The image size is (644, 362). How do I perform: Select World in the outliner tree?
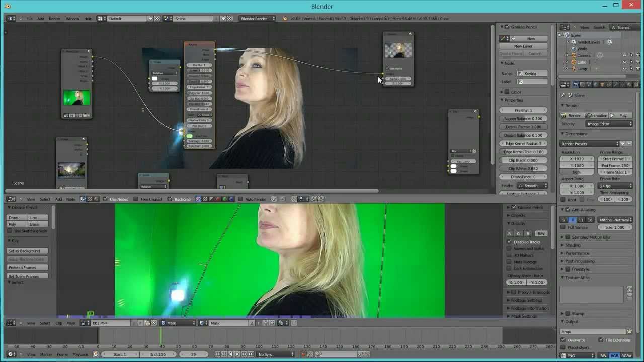click(582, 49)
